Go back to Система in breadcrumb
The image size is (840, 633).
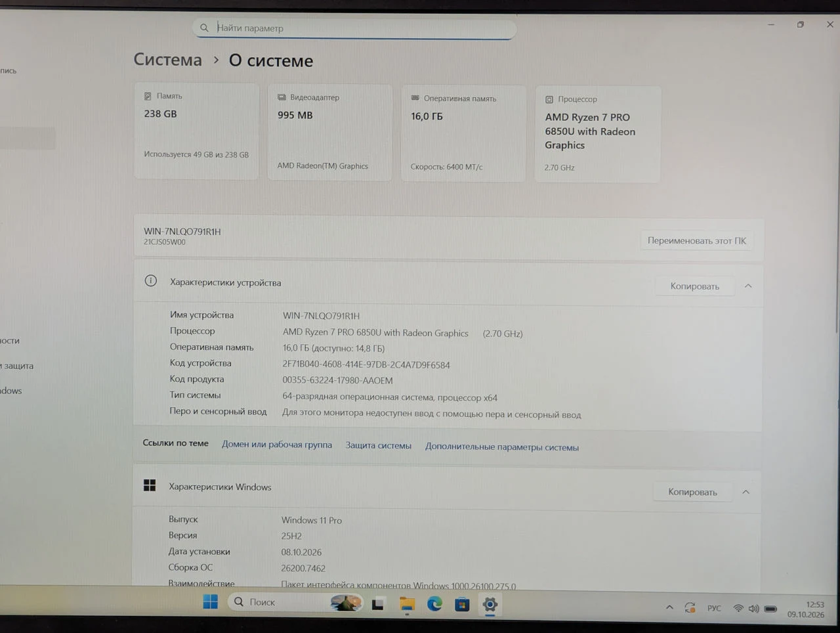point(168,60)
